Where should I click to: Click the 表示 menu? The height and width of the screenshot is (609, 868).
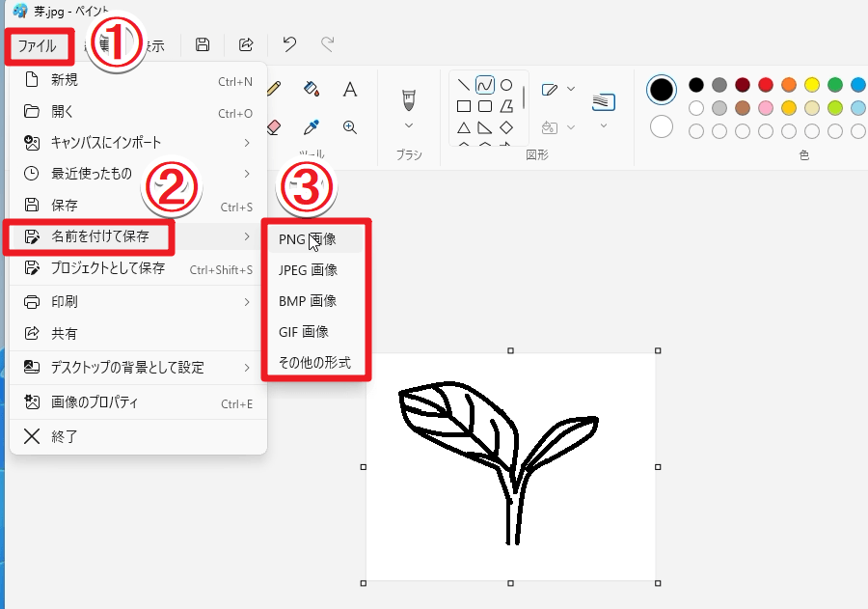tap(154, 45)
